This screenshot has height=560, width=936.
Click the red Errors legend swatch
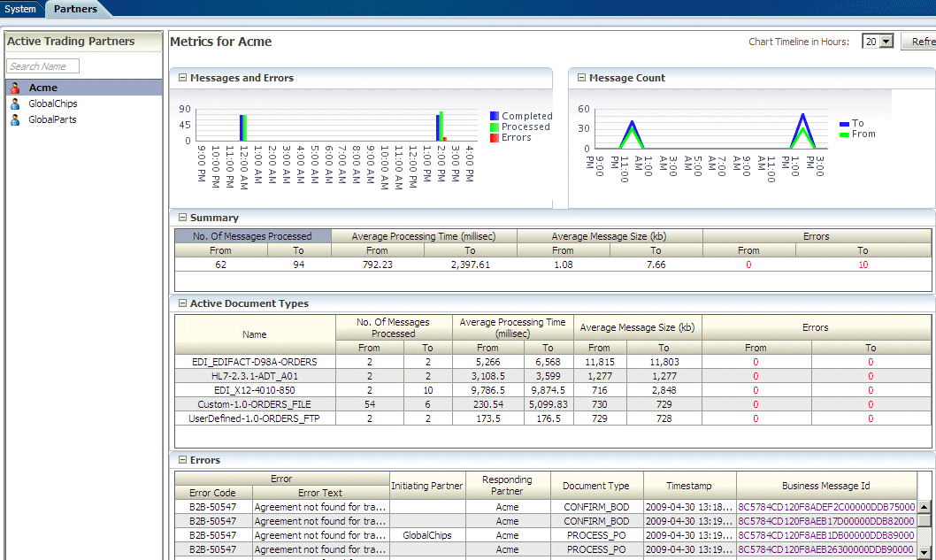pos(495,137)
